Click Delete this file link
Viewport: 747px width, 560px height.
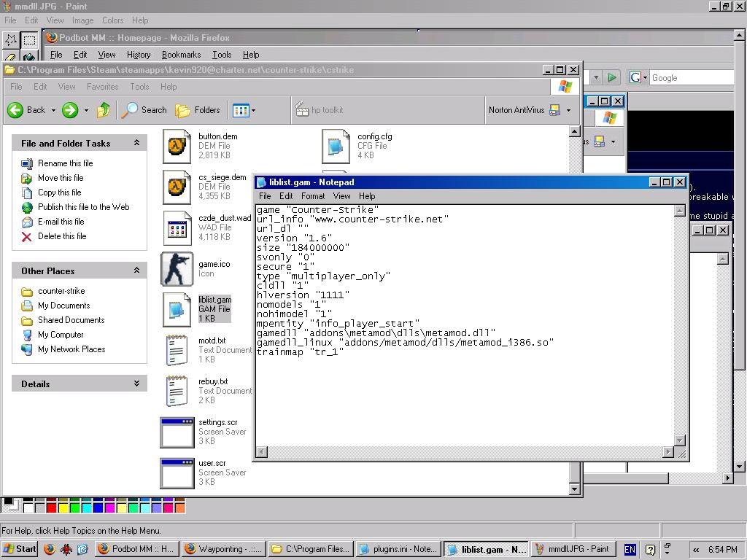[62, 236]
